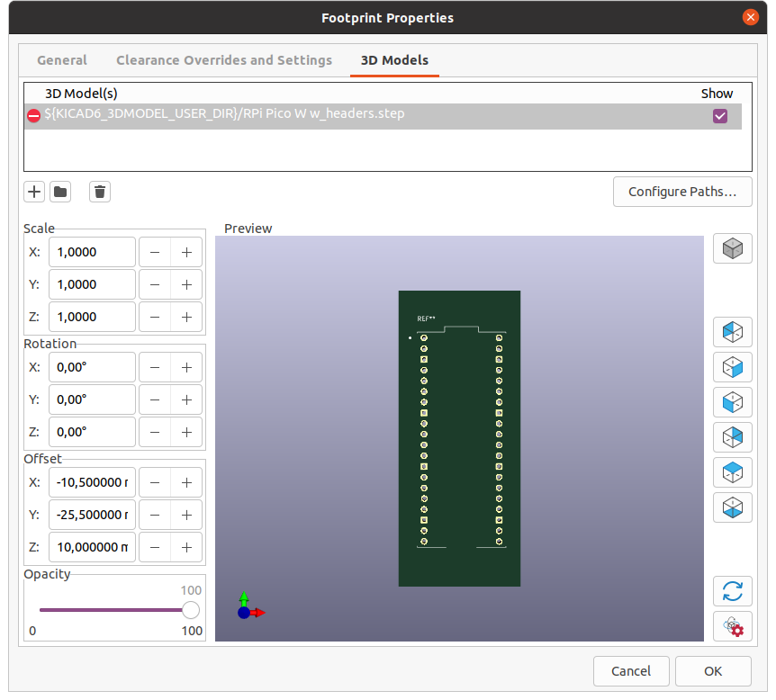The height and width of the screenshot is (700, 776).
Task: Switch preview to left side view
Action: pos(732,332)
